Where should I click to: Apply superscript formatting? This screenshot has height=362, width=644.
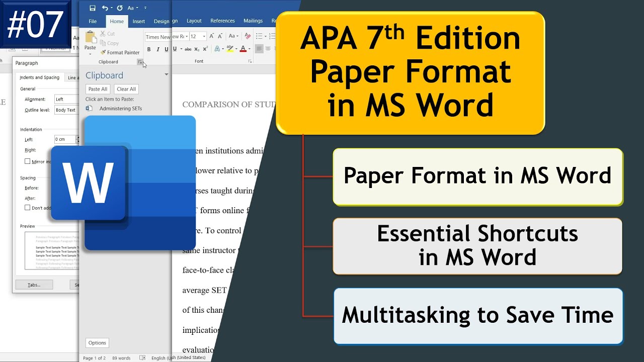[205, 49]
